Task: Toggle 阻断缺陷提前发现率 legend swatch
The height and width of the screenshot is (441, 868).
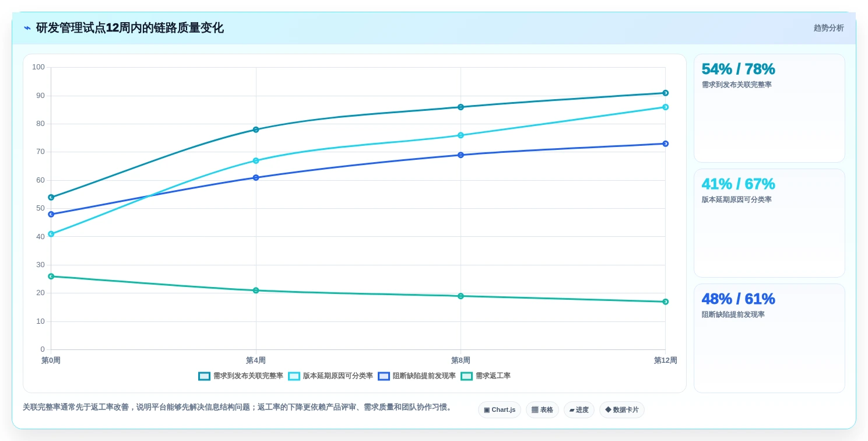Action: coord(384,376)
